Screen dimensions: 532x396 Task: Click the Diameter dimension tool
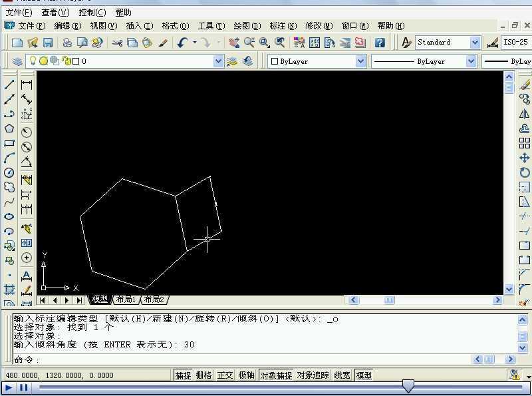[x=27, y=147]
